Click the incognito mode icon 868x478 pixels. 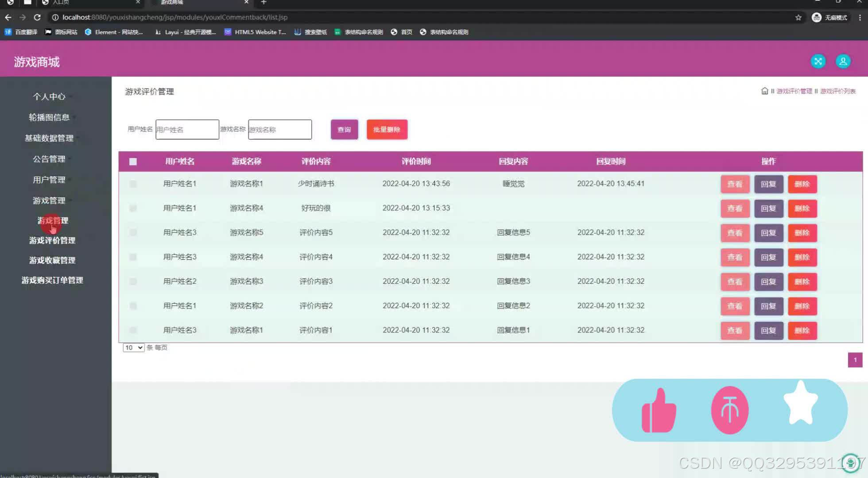pos(817,17)
